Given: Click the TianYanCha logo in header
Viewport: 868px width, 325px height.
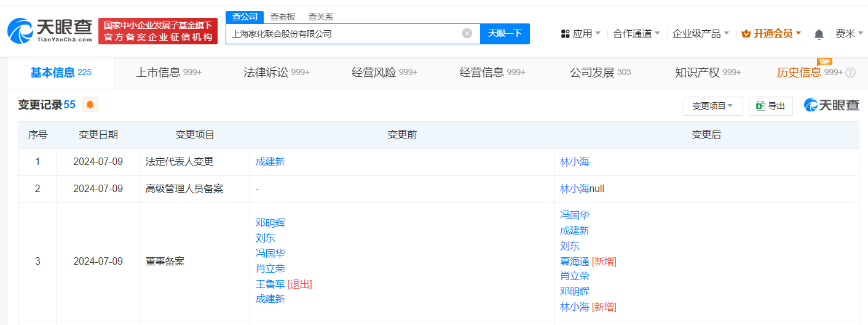Looking at the screenshot, I should coord(50,30).
